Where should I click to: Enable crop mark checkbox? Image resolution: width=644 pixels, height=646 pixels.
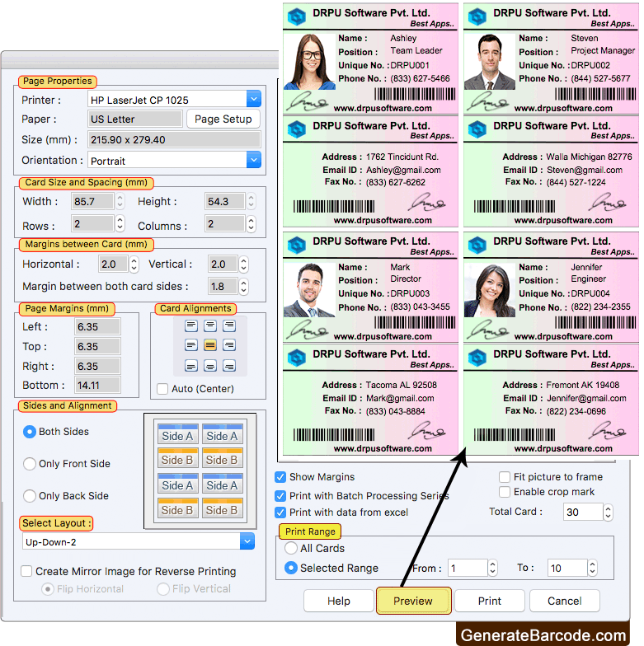pyautogui.click(x=505, y=492)
